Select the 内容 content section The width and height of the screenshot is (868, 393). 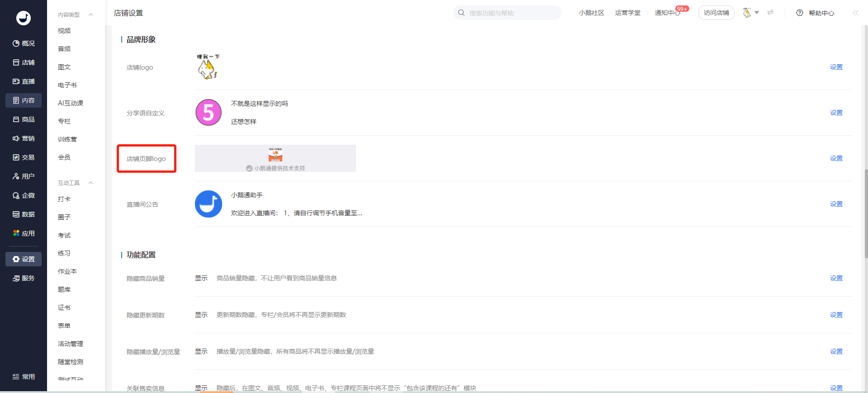coord(24,100)
